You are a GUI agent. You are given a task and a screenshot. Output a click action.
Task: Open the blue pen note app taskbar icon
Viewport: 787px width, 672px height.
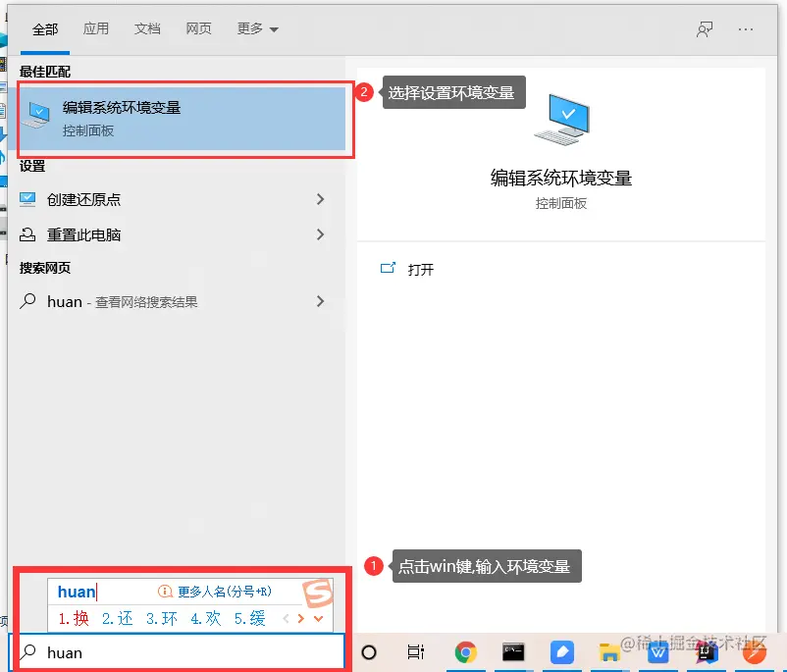click(x=562, y=652)
